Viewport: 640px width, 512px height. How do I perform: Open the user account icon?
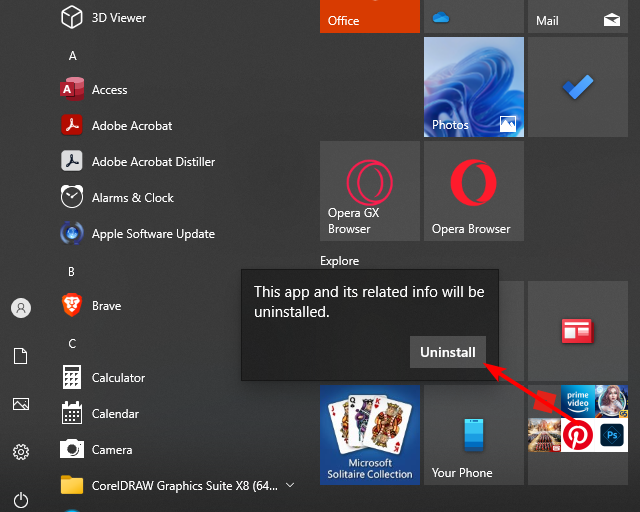[21, 308]
